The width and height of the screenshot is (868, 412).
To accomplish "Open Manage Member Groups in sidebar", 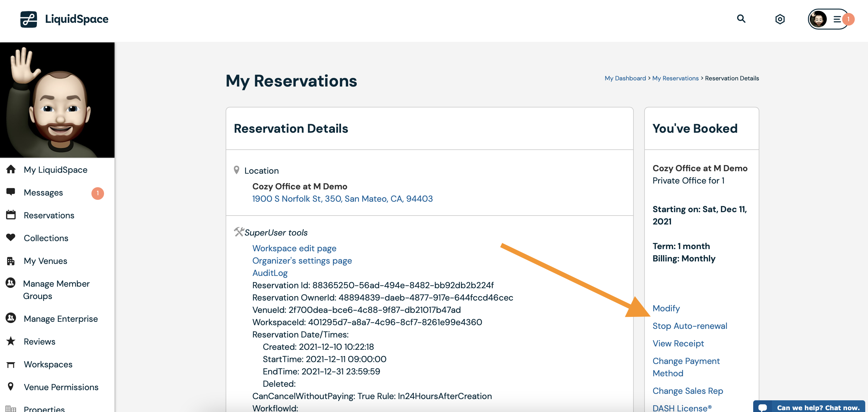I will pos(56,290).
